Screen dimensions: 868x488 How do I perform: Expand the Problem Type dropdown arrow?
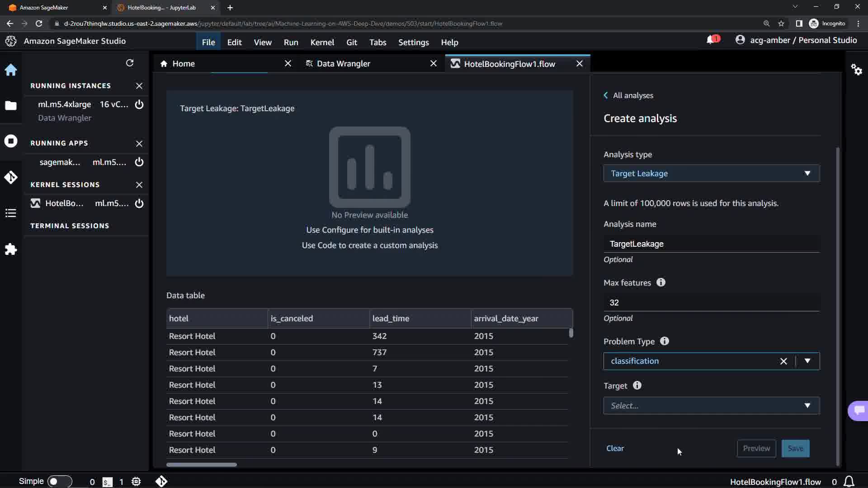tap(807, 361)
